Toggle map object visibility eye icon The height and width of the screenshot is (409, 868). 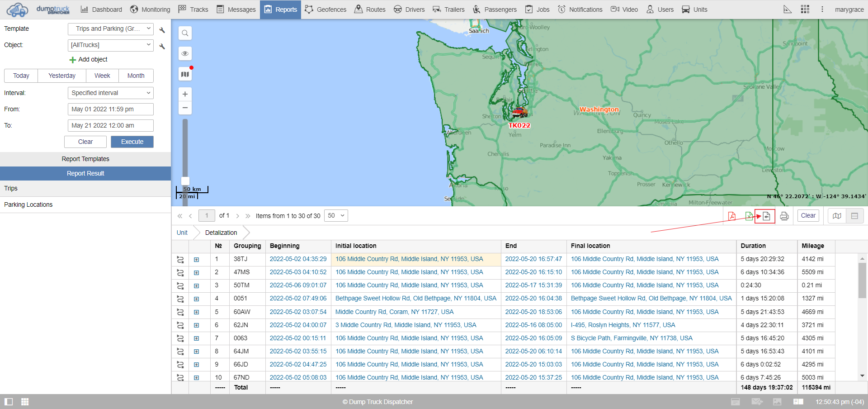(x=185, y=53)
